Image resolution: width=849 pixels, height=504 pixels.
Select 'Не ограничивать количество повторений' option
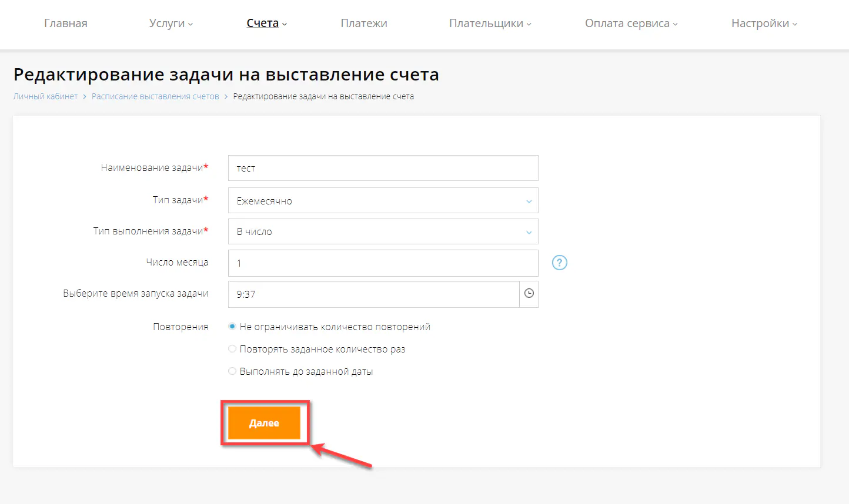[232, 326]
